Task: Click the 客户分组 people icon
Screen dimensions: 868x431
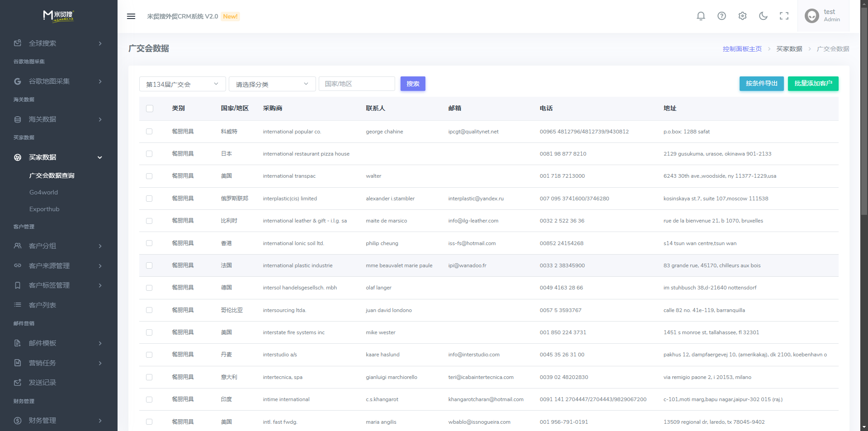Action: 18,246
